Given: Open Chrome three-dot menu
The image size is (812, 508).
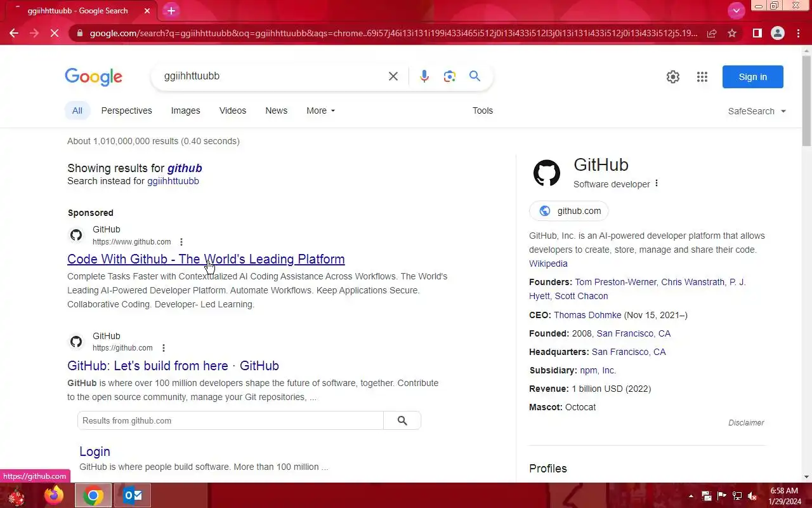Looking at the screenshot, I should [798, 33].
